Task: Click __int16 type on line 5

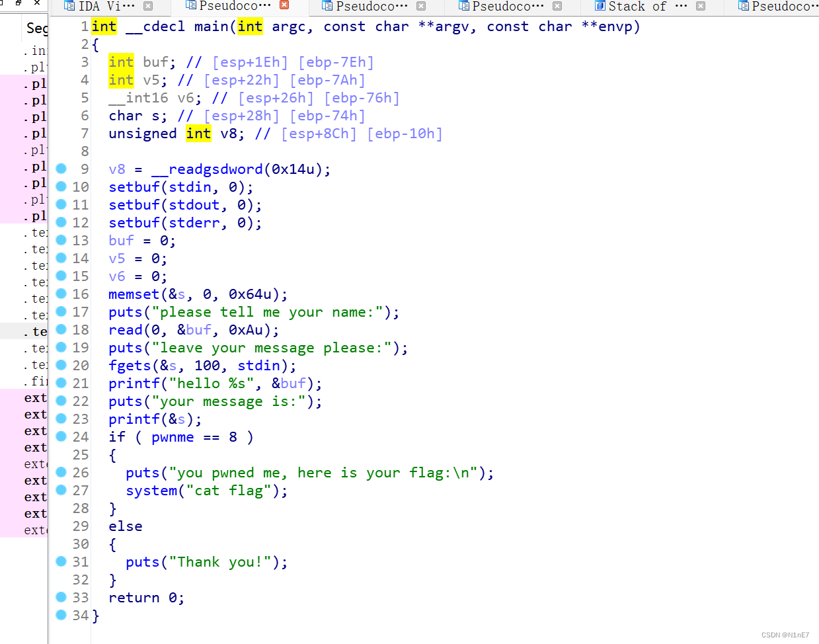Action: [x=138, y=98]
